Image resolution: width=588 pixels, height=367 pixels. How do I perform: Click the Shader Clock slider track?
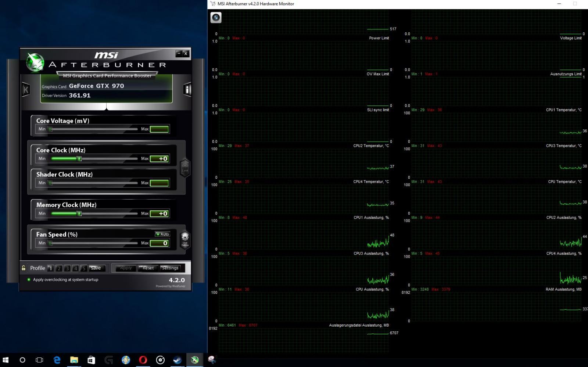(x=93, y=183)
